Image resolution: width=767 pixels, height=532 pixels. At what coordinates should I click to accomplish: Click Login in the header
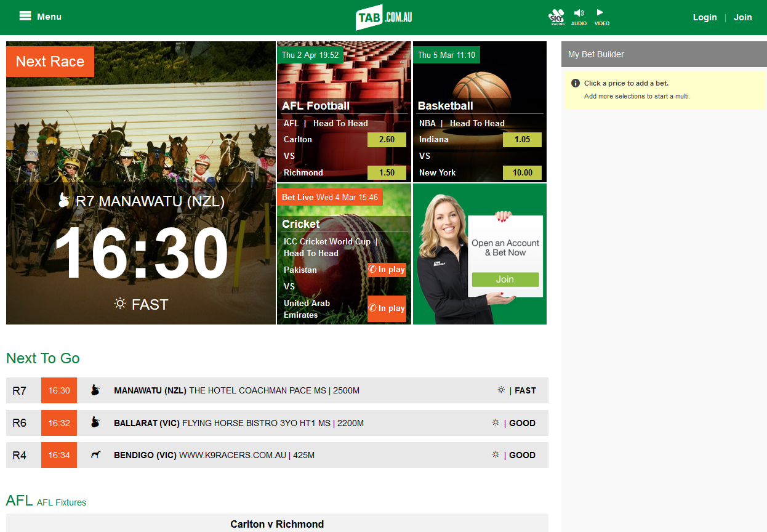[705, 17]
